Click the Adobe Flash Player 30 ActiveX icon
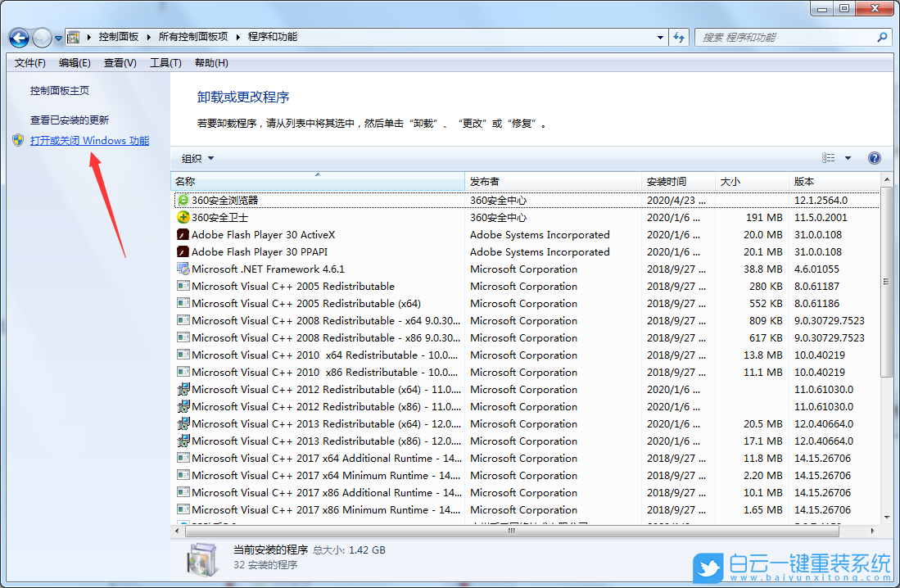The width and height of the screenshot is (900, 588). pyautogui.click(x=182, y=234)
